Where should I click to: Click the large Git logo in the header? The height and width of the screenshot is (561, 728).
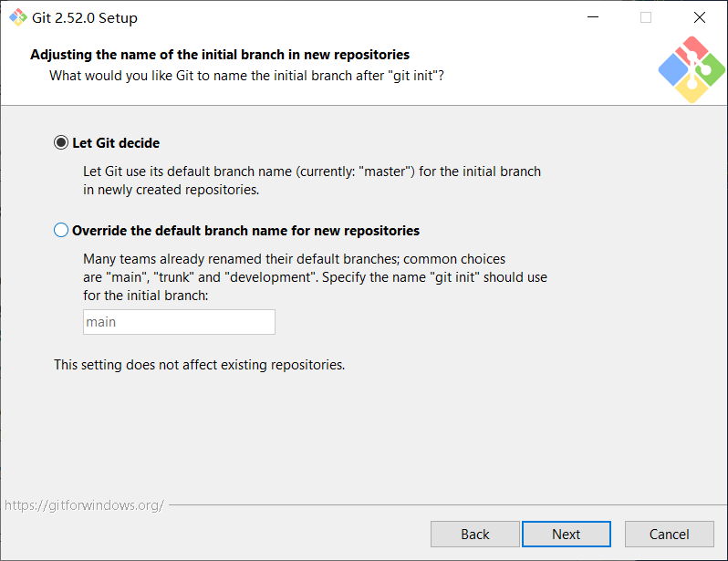click(x=692, y=69)
